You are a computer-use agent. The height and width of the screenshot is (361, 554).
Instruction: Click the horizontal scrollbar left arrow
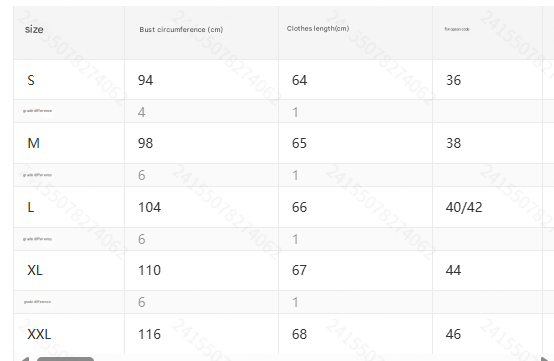click(x=25, y=359)
